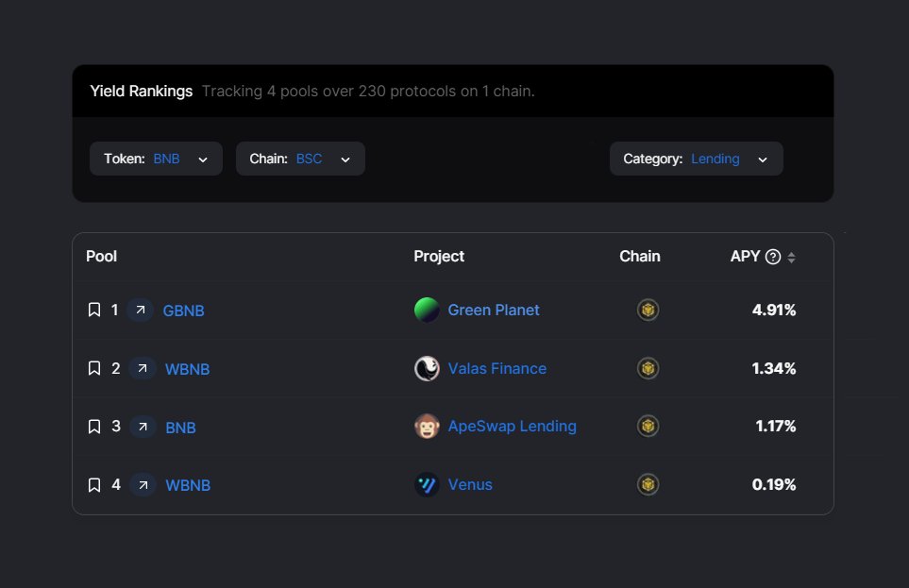
Task: Select the 4.91% APY value
Action: (x=774, y=311)
